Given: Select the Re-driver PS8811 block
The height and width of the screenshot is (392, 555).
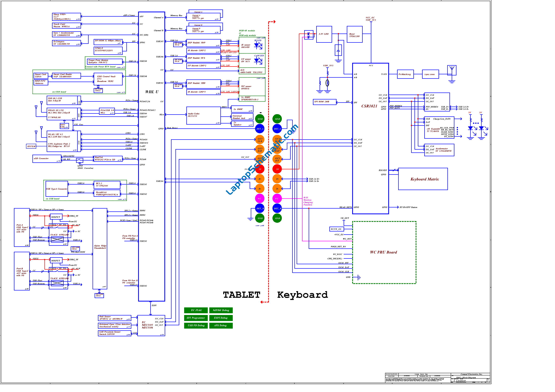Looking at the screenshot, I should [x=107, y=193].
